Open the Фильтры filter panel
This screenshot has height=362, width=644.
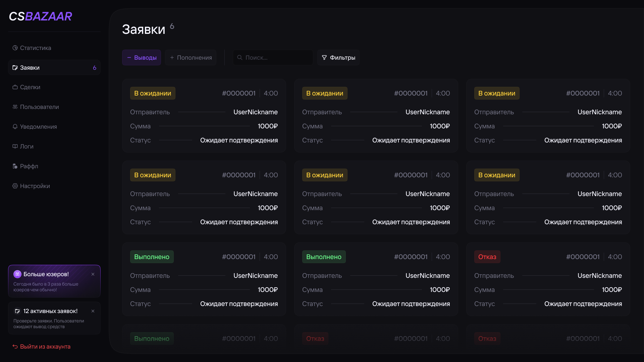tap(338, 58)
